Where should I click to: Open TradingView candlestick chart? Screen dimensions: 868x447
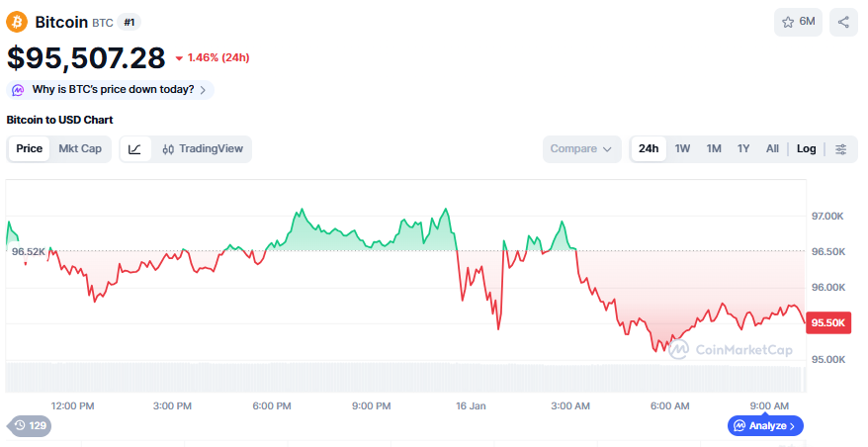pos(202,149)
